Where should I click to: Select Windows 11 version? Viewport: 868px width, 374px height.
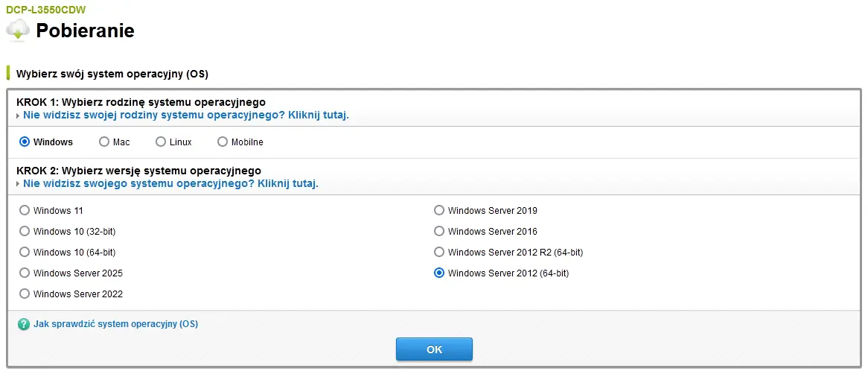click(x=25, y=210)
